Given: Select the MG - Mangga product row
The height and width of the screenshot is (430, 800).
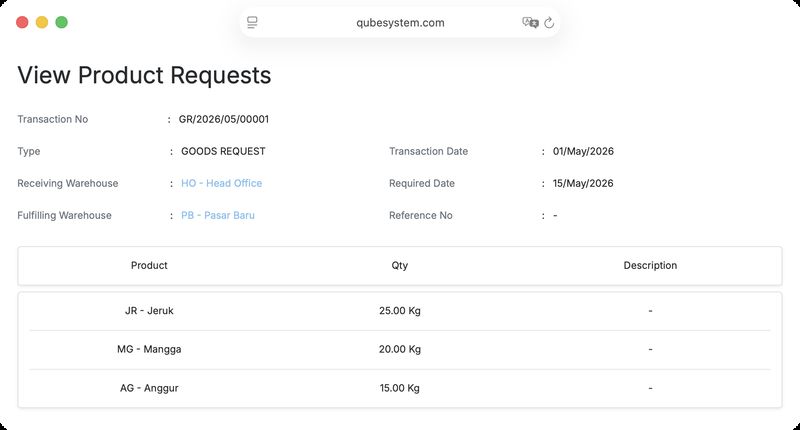Looking at the screenshot, I should coord(400,349).
